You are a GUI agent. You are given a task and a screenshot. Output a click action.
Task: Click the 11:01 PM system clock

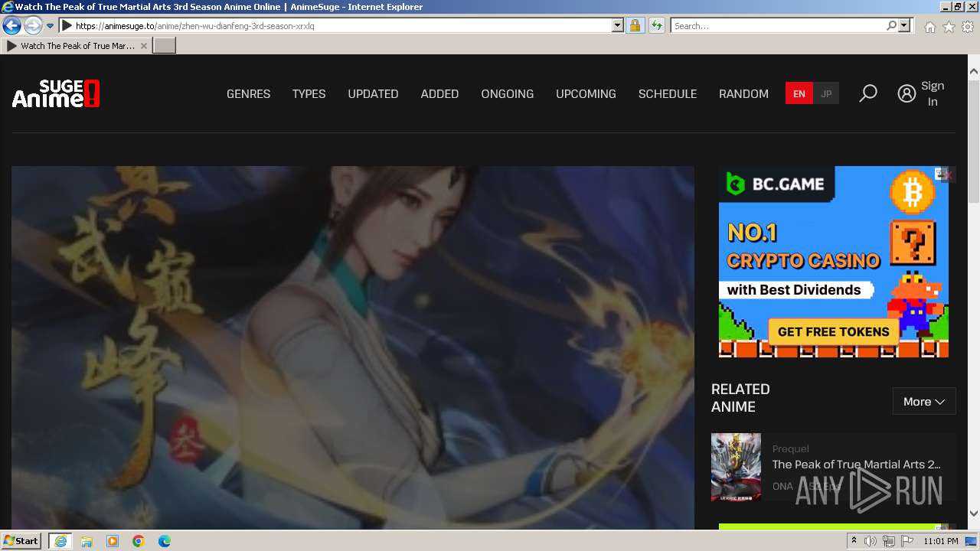(941, 541)
